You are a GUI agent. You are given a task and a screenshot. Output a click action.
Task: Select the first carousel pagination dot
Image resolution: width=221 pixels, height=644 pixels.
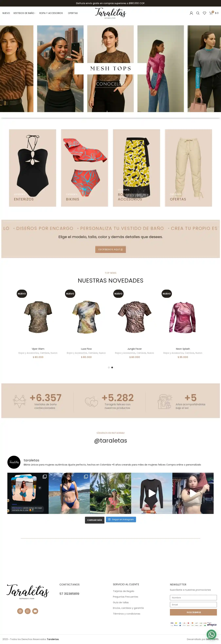tap(109, 367)
